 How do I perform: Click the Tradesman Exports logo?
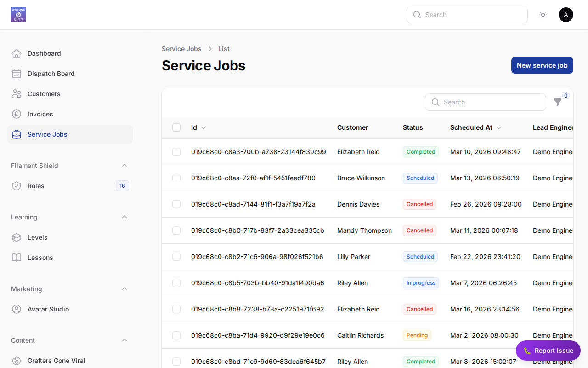(18, 14)
